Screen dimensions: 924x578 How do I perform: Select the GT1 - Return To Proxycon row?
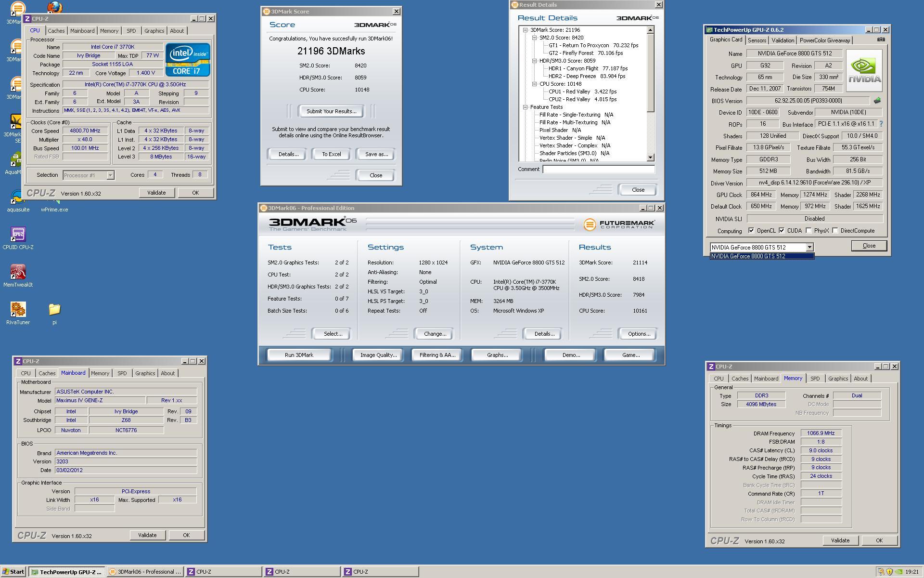pyautogui.click(x=593, y=45)
